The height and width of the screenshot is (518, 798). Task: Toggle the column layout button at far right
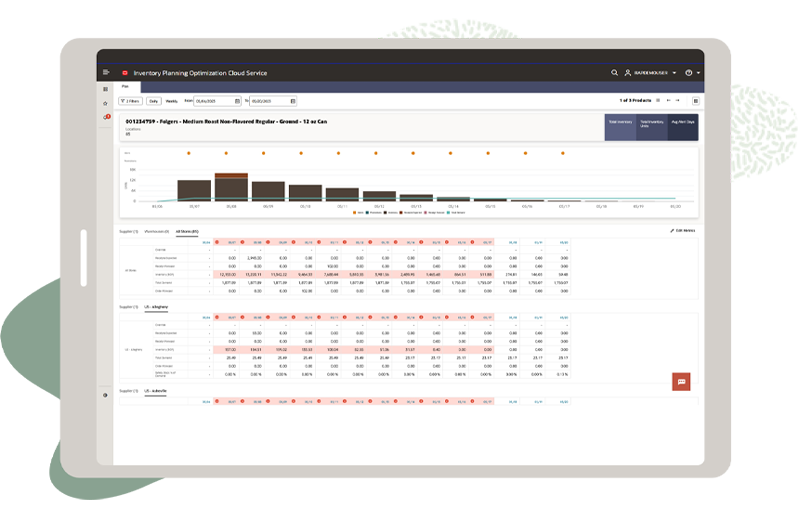click(x=696, y=101)
